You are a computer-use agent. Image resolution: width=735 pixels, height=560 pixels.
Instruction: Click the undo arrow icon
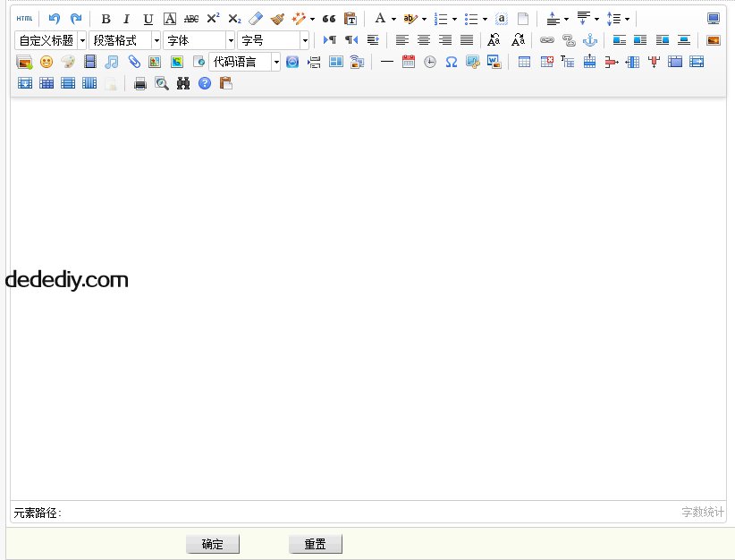55,19
